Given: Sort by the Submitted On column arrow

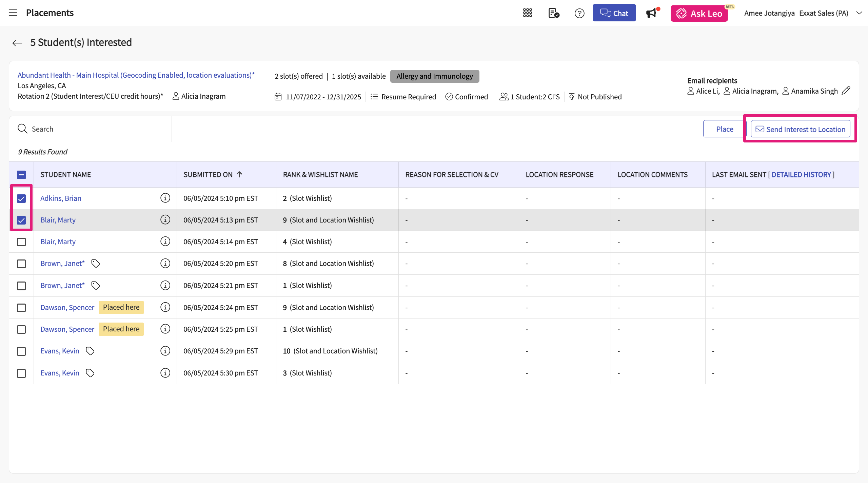Looking at the screenshot, I should 239,174.
